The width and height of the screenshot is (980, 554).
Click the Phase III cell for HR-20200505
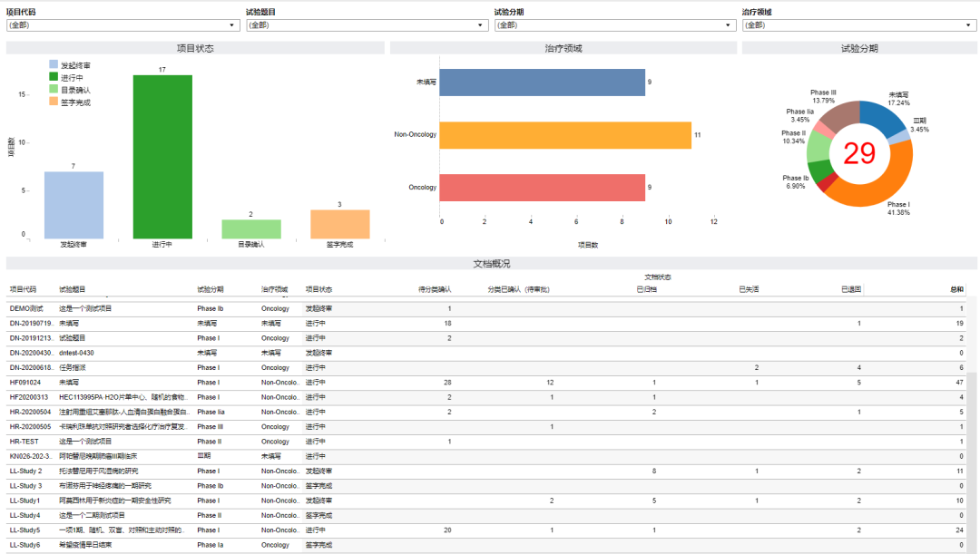coord(211,426)
